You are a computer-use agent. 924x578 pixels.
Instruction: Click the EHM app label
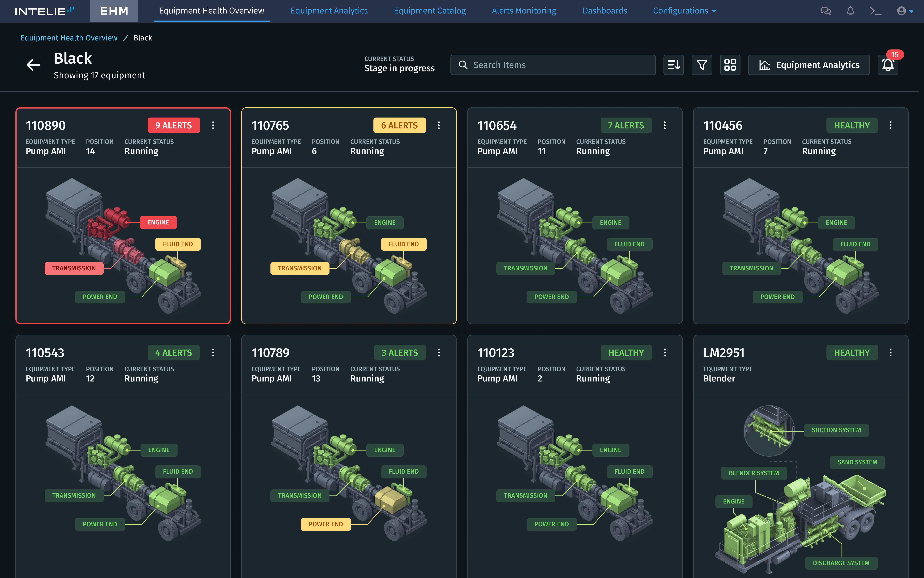[x=114, y=11]
